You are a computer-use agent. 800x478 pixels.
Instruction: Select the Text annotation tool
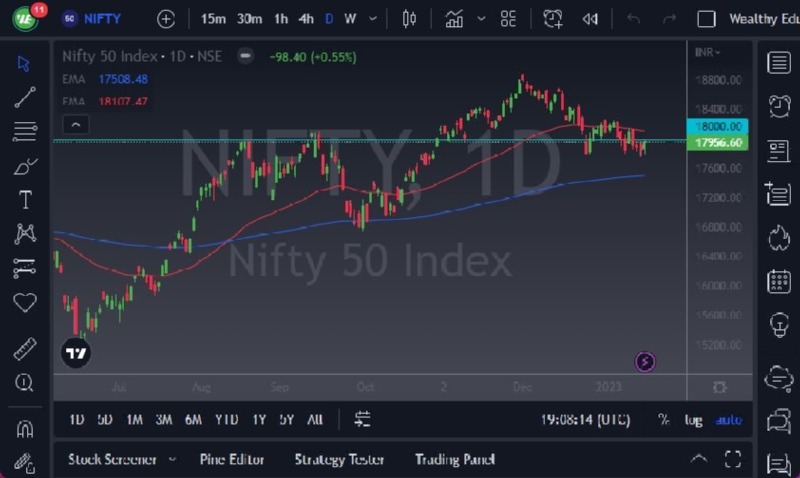(25, 200)
